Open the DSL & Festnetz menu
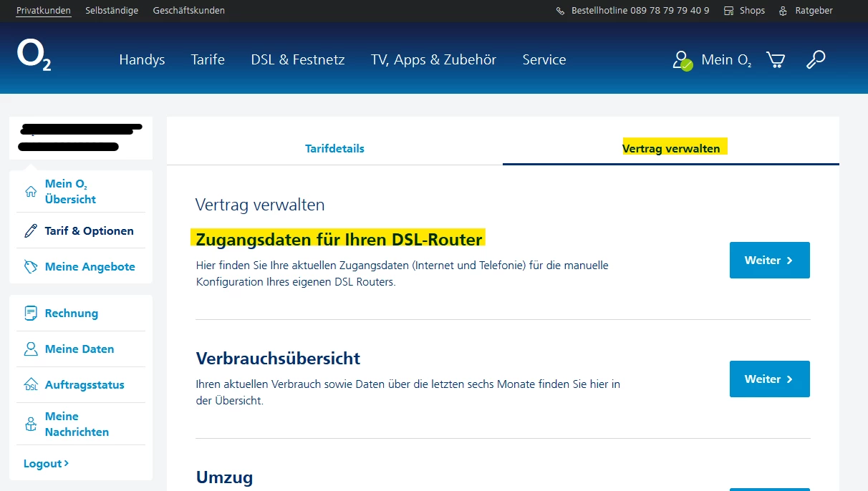 pyautogui.click(x=298, y=60)
